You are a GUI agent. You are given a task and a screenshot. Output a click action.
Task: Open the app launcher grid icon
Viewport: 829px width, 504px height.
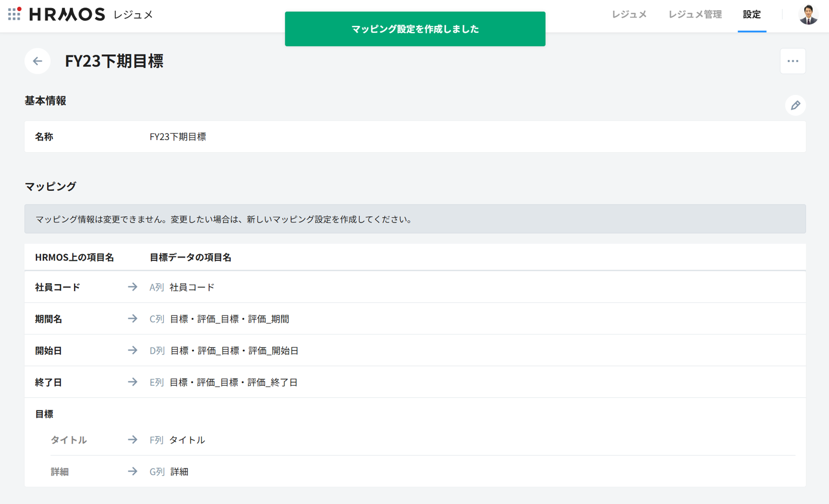14,14
